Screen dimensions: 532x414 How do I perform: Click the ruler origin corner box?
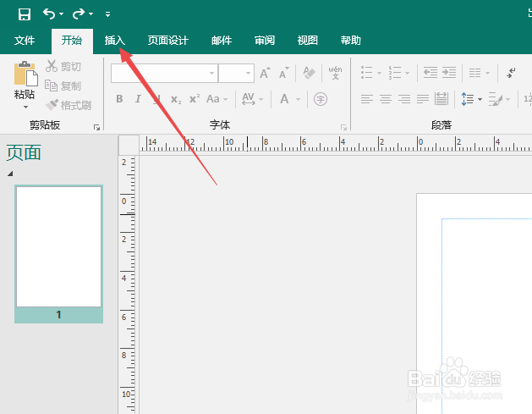[129, 145]
